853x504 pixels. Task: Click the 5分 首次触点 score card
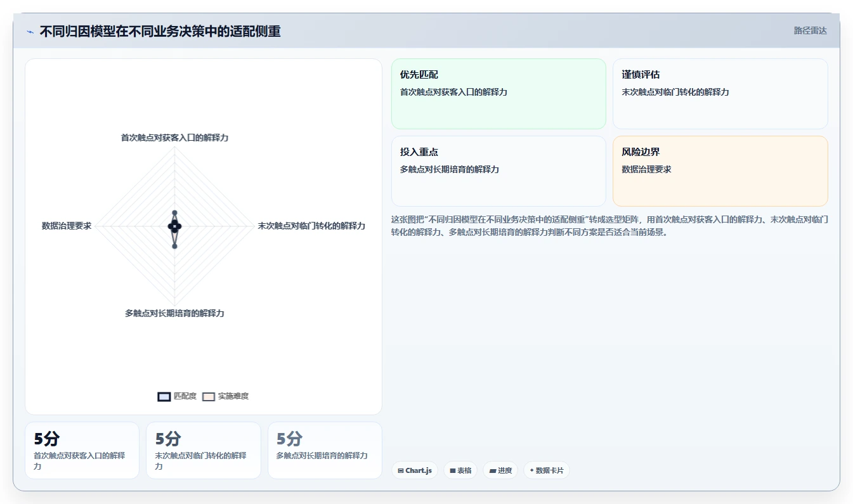click(82, 450)
